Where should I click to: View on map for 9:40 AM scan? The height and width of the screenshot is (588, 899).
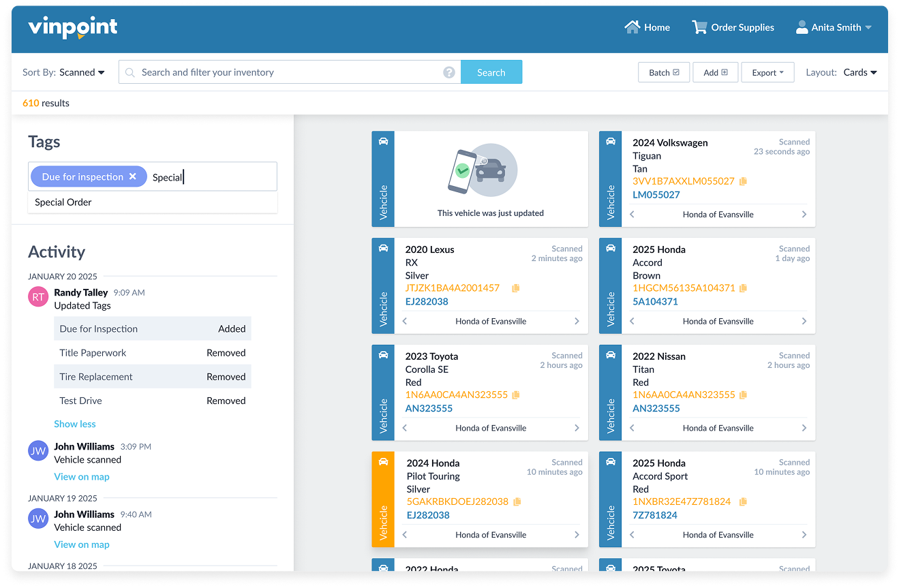[x=82, y=544]
